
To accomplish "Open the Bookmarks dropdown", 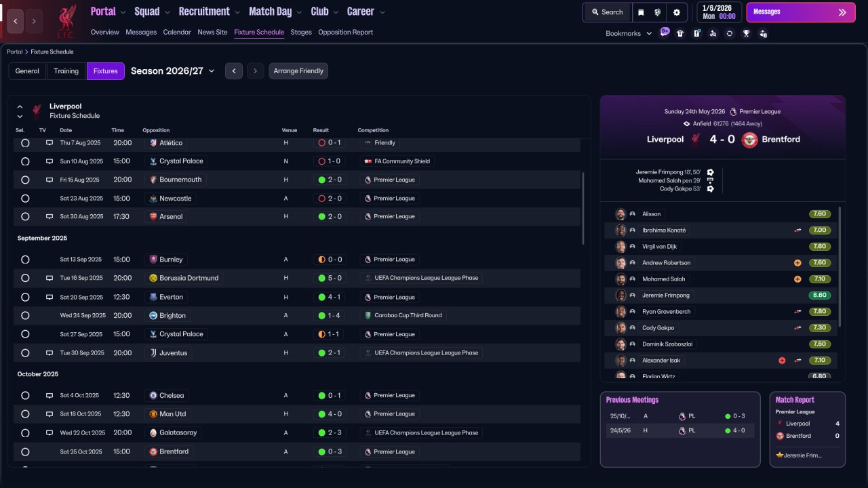I will 629,33.
